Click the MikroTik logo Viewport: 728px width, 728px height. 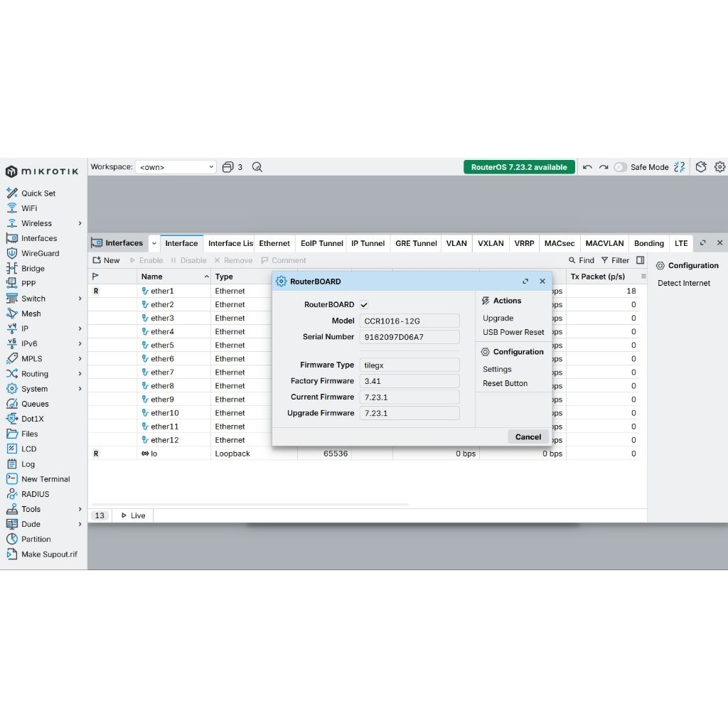click(42, 171)
